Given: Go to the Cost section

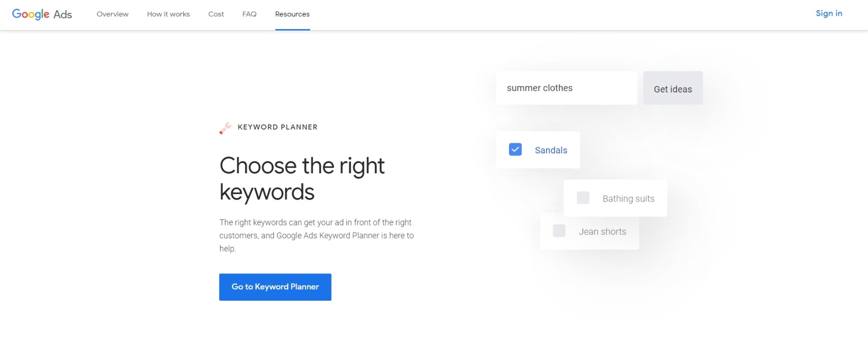Looking at the screenshot, I should pos(216,14).
